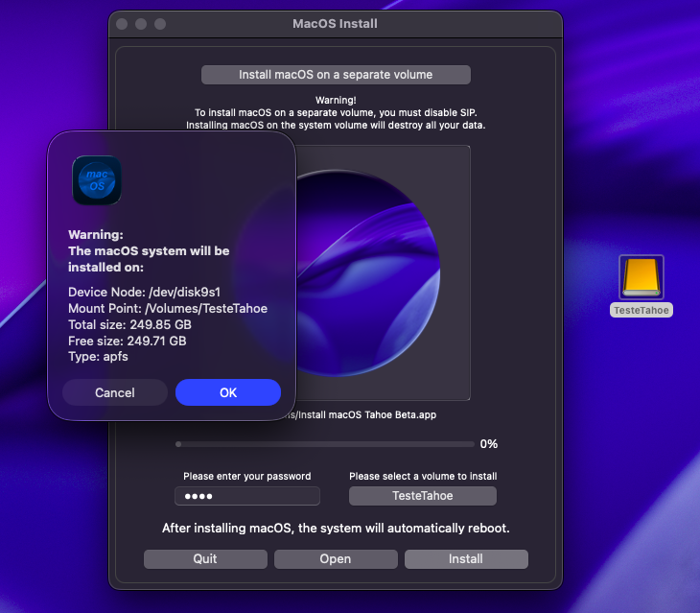Click the installation progress bar
Image resolution: width=700 pixels, height=613 pixels.
click(325, 444)
